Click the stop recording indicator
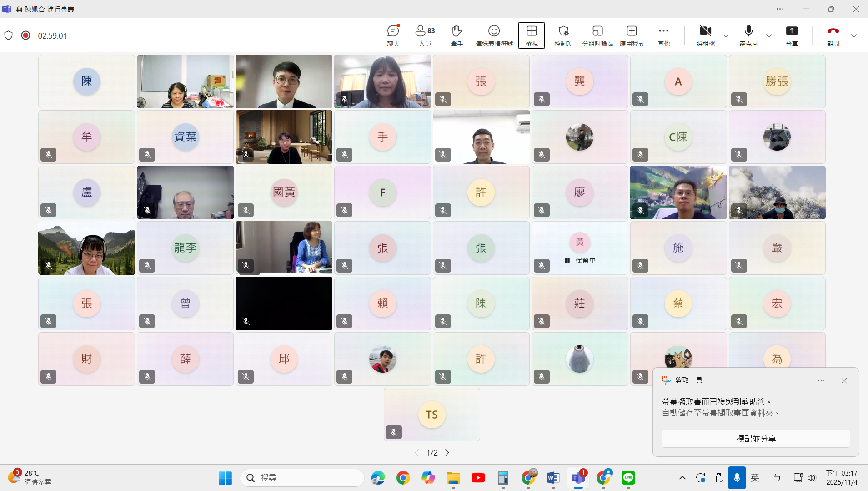Screen dimensions: 868x491 click(25, 35)
